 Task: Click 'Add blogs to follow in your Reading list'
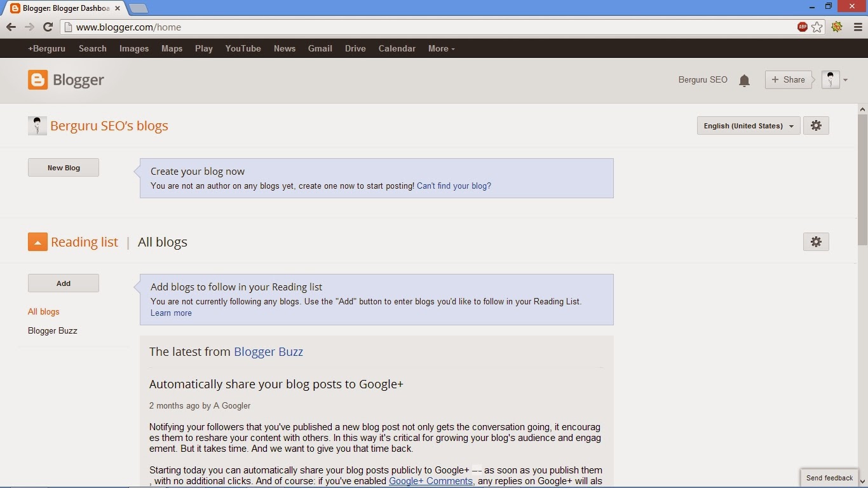coord(236,287)
